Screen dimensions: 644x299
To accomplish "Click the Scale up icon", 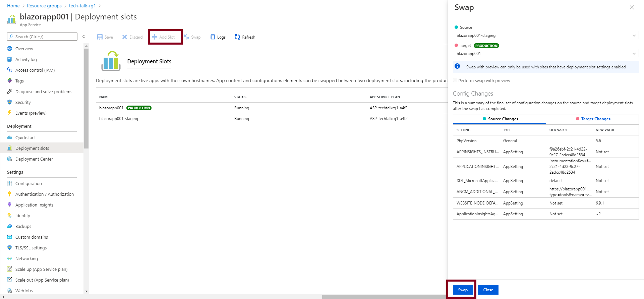I will coord(10,269).
